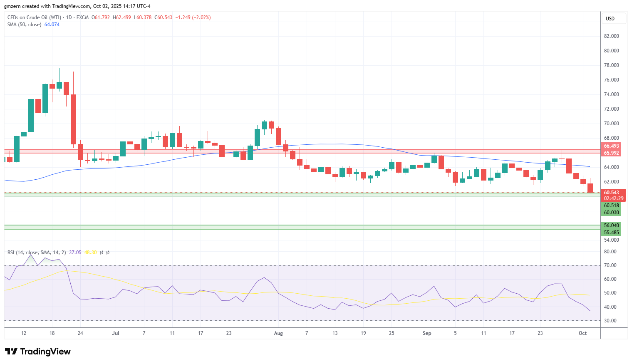Click the TradingView logo
This screenshot has width=632, height=364.
38,352
